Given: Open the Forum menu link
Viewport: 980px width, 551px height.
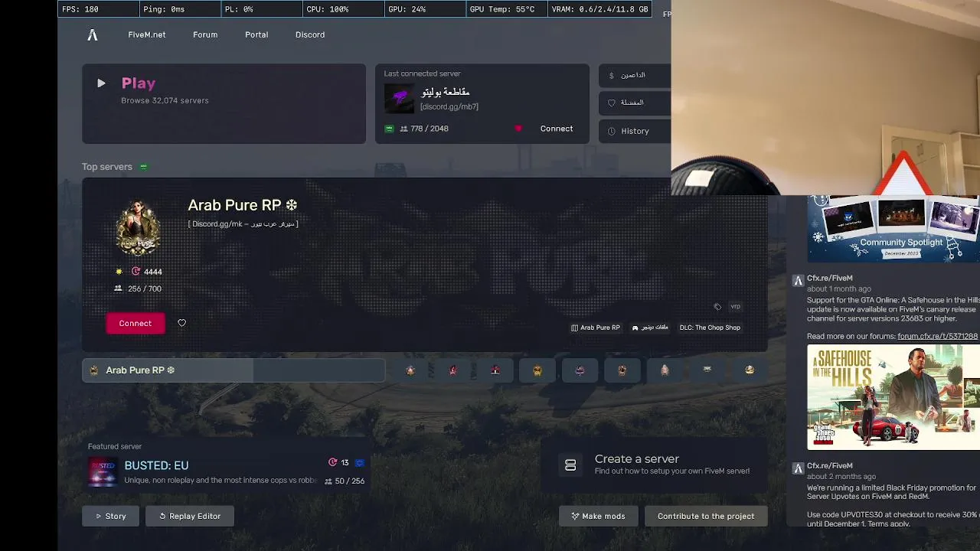Looking at the screenshot, I should (x=205, y=34).
